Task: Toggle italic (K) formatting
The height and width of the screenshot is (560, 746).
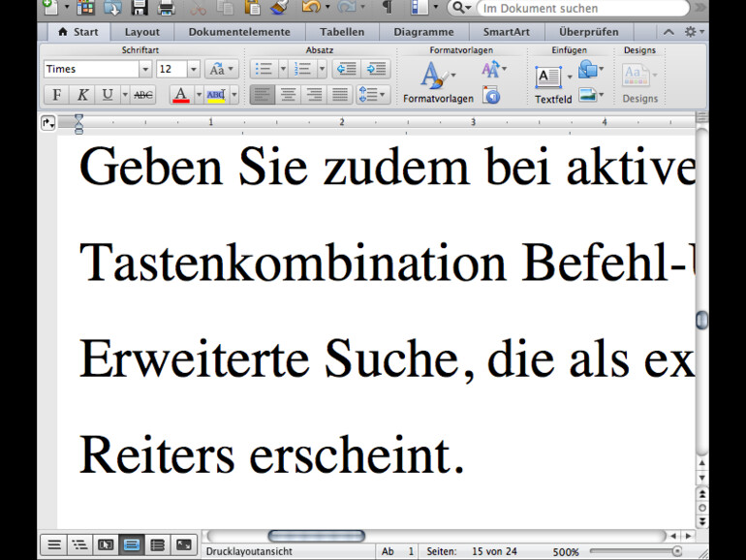Action: coord(82,95)
